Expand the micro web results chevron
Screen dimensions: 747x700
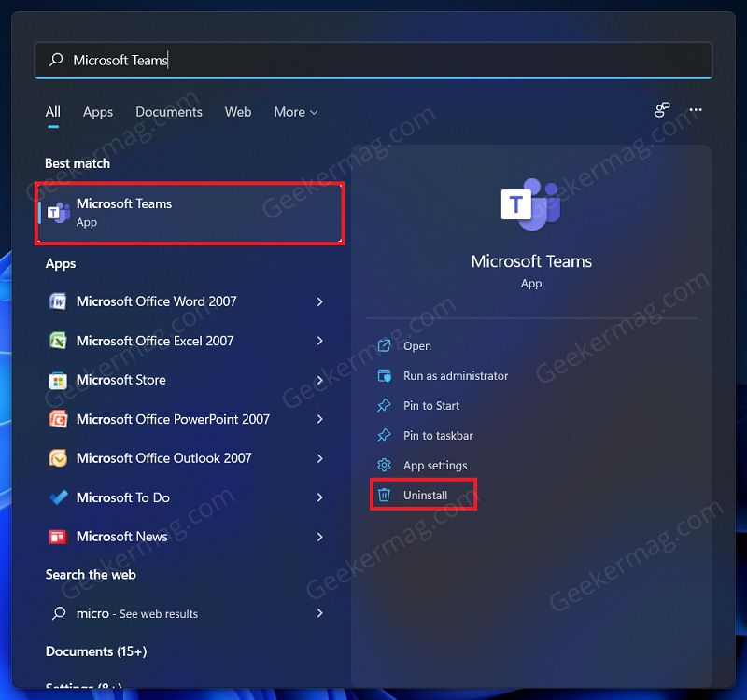coord(319,613)
